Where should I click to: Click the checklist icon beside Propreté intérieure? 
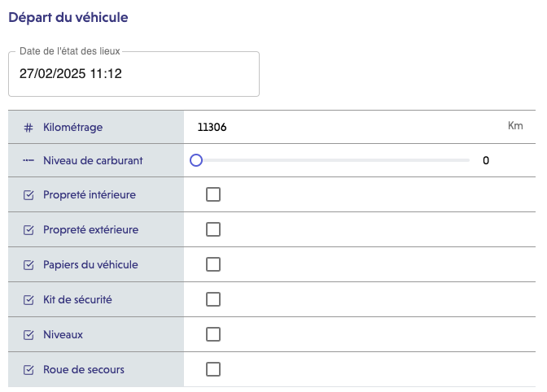28,195
